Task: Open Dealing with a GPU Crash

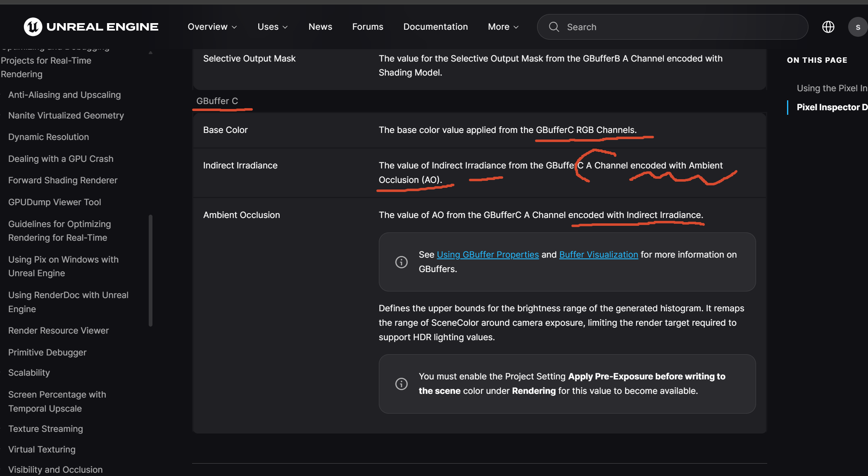Action: tap(61, 159)
